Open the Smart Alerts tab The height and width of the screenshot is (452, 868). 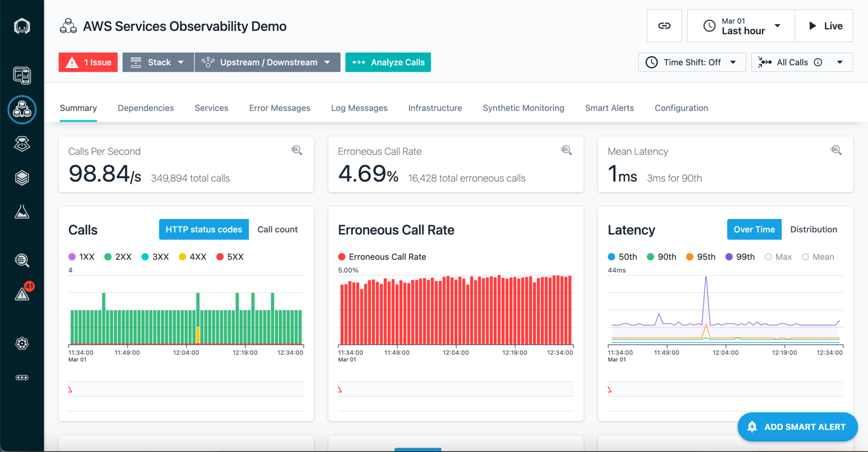click(x=609, y=108)
